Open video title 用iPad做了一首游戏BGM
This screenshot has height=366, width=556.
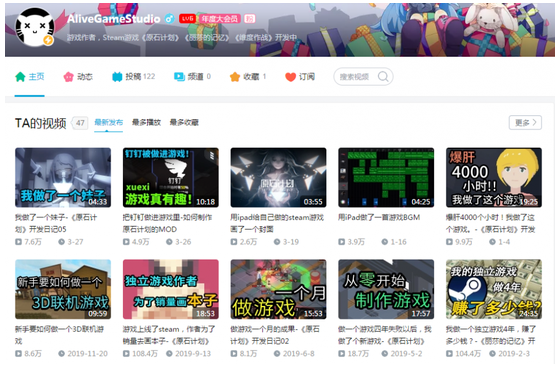[379, 217]
